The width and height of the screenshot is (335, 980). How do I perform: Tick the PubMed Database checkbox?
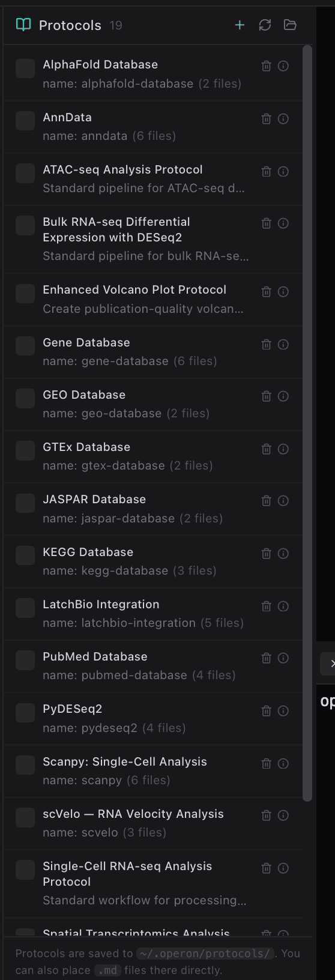coord(25,661)
